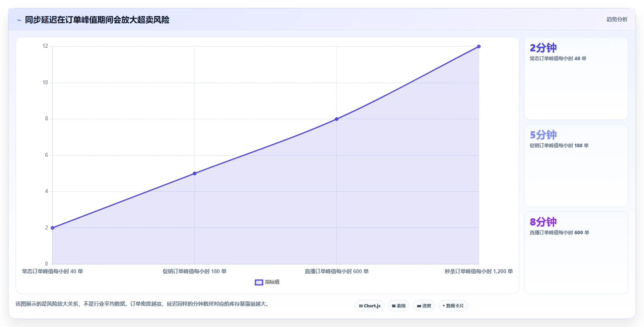Click the 2分钟 card subtitle text
Image resolution: width=644 pixels, height=327 pixels.
pos(558,59)
